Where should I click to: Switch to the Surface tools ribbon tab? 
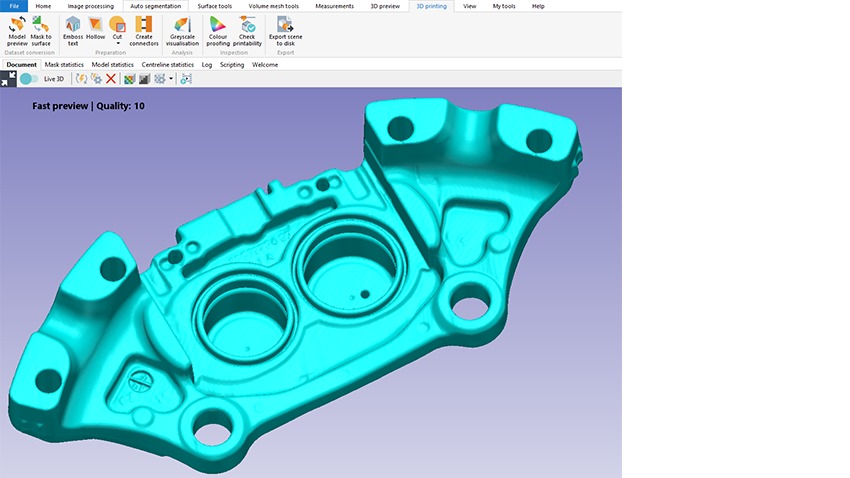[x=214, y=6]
